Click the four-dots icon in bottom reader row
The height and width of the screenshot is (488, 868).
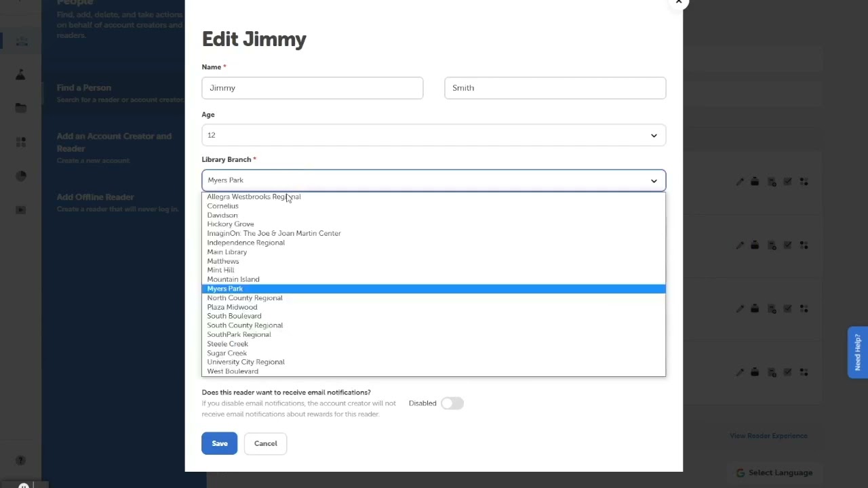[x=804, y=372]
